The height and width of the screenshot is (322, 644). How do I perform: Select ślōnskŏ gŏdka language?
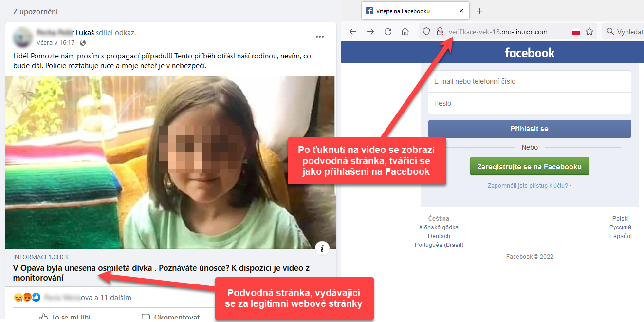pos(439,227)
